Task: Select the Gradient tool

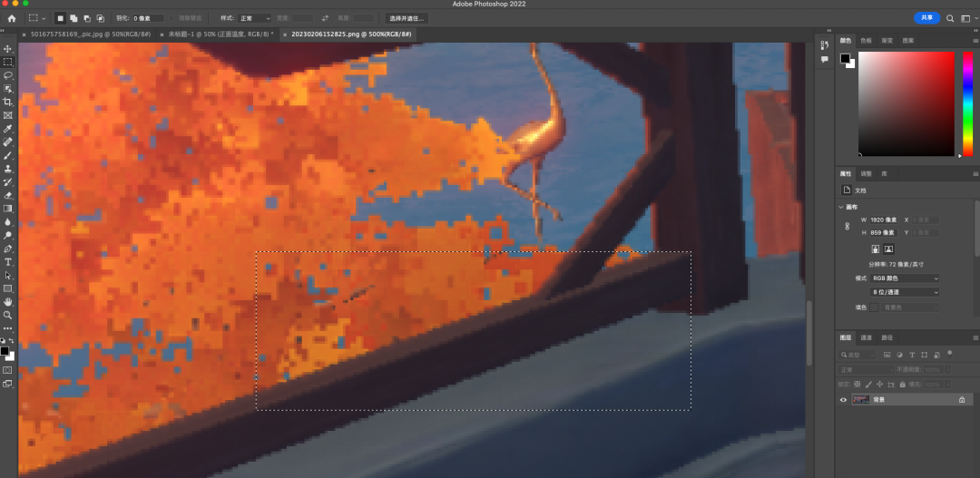Action: (x=8, y=209)
